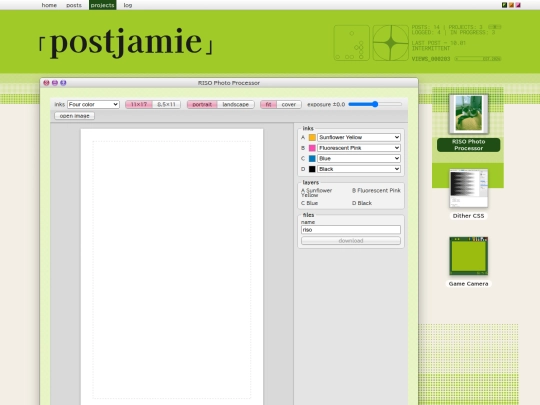The image size is (540, 405).
Task: Open the Game Camera project thumbnail
Action: click(468, 256)
